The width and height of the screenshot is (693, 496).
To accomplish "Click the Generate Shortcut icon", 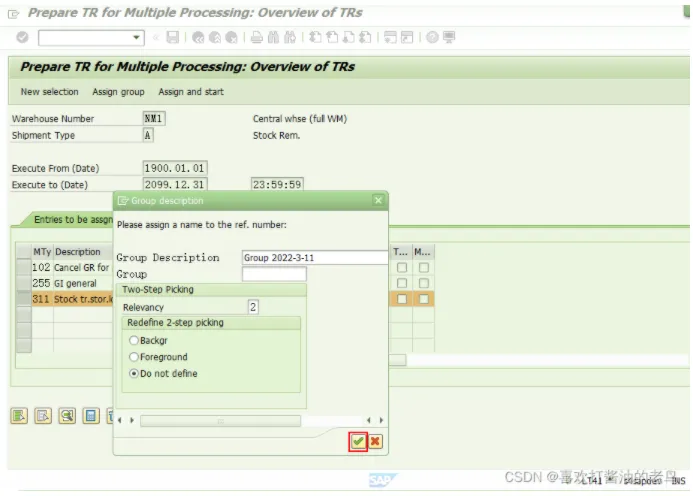I will tap(407, 38).
